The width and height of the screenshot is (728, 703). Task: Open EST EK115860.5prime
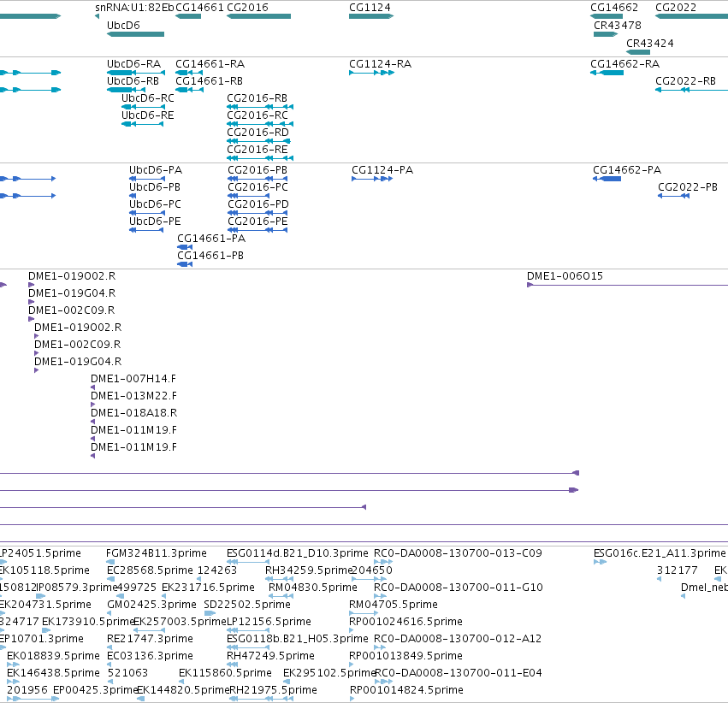coord(225,673)
